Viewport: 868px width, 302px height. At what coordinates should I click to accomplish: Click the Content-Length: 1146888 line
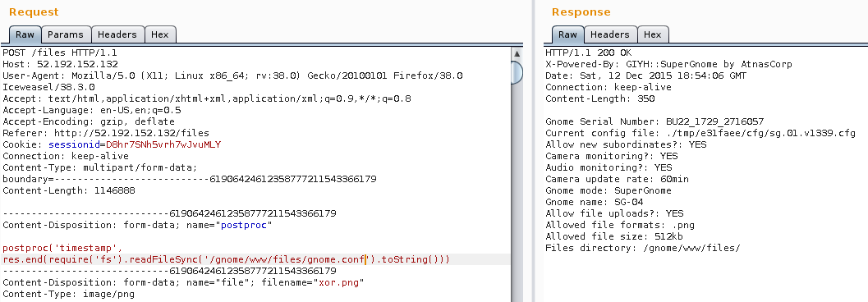click(69, 190)
